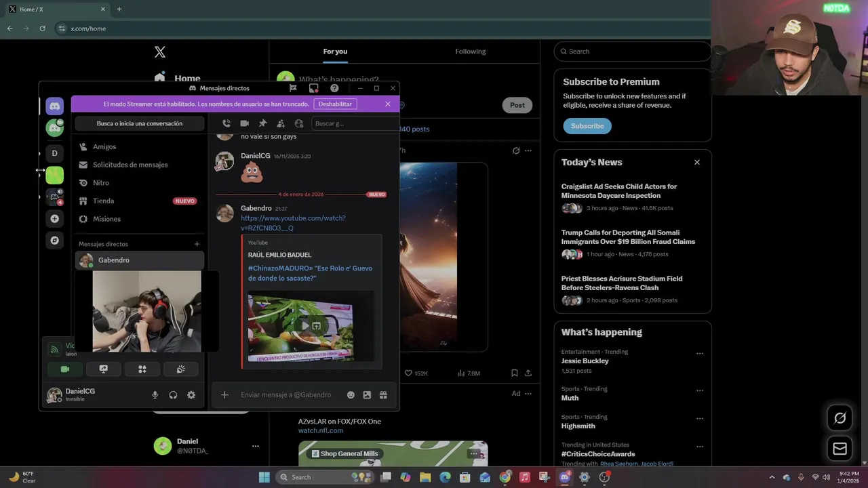
Task: Bookmark the X post with bookmark icon
Action: pos(515,373)
